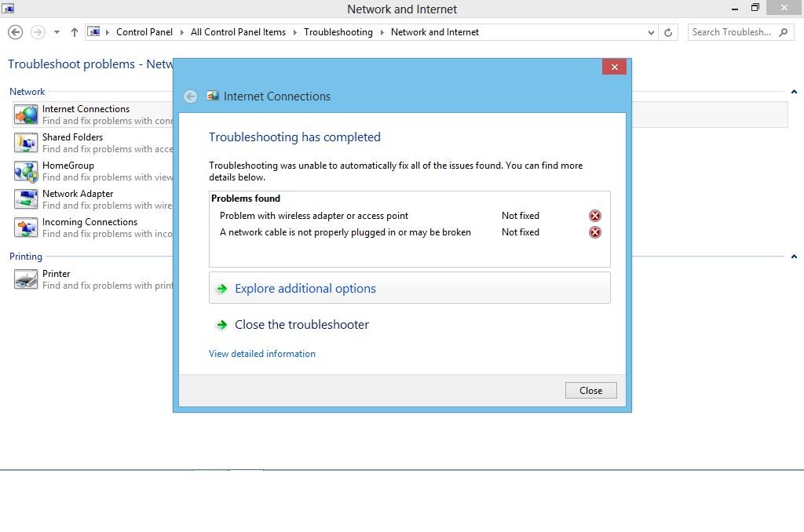Viewport: 804px width, 532px height.
Task: Open View detailed information link
Action: click(x=262, y=354)
